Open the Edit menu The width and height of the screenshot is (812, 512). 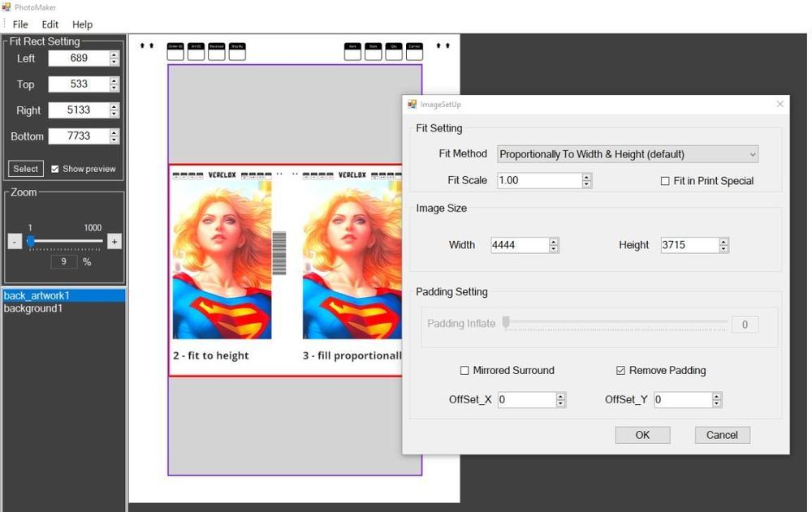(50, 24)
